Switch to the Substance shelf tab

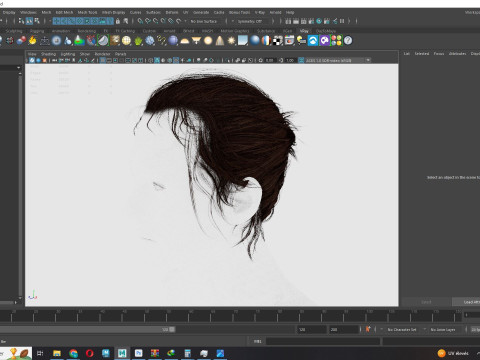point(266,31)
